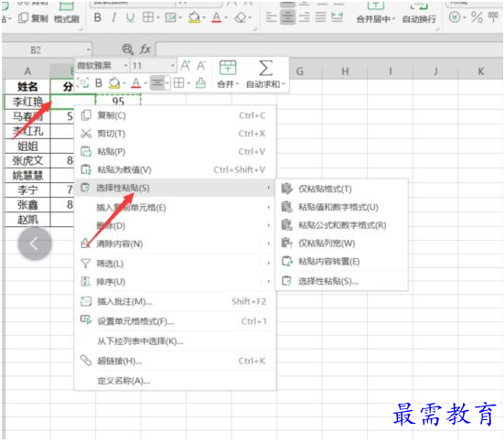Select 选择性粘贴(S) submenu entry in the context menu

[176, 188]
